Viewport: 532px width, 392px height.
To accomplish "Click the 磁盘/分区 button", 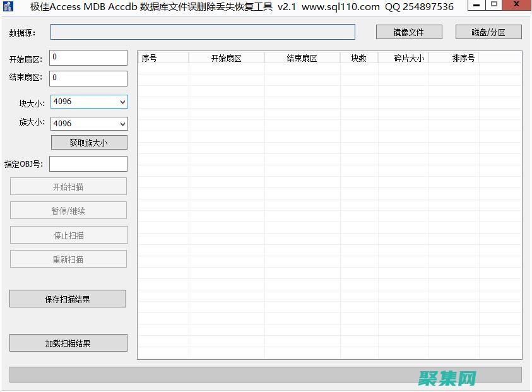I will 488,32.
